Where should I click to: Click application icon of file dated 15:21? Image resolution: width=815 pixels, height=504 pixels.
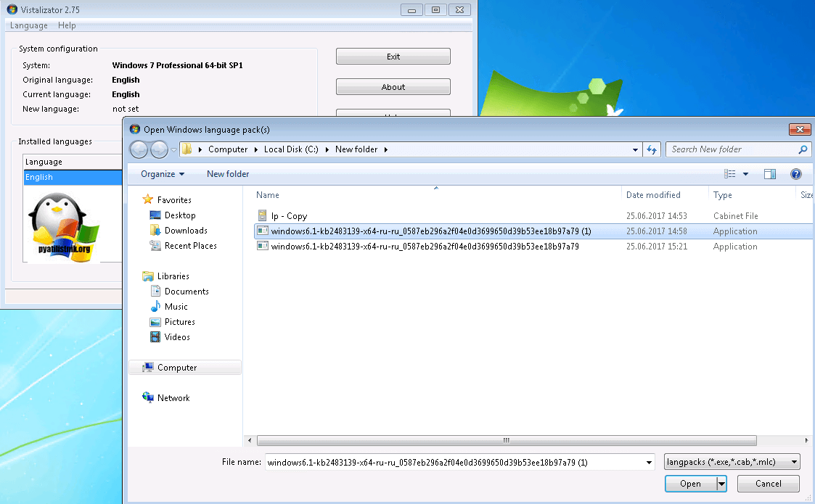click(263, 247)
